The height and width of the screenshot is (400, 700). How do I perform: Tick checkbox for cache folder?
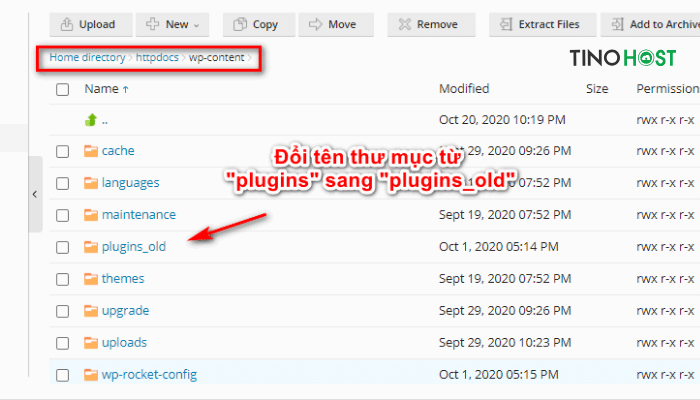[62, 151]
